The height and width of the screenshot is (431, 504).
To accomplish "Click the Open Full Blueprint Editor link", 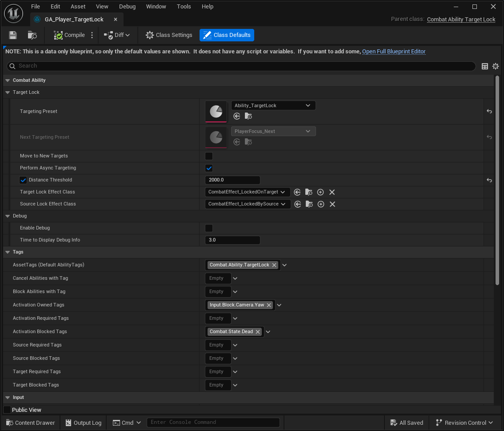I will [394, 52].
